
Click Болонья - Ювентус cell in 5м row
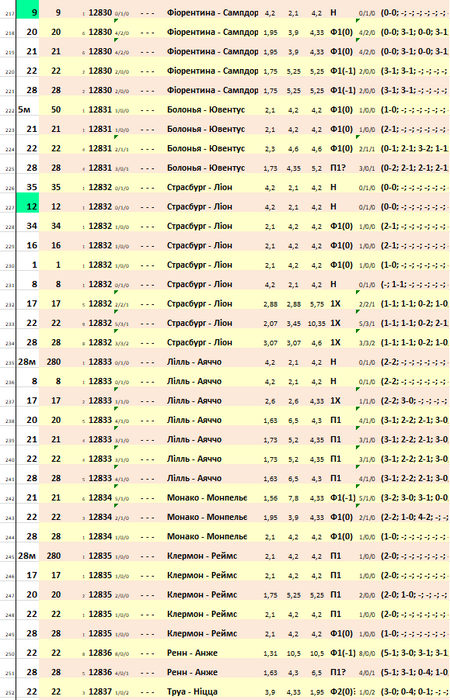[206, 109]
